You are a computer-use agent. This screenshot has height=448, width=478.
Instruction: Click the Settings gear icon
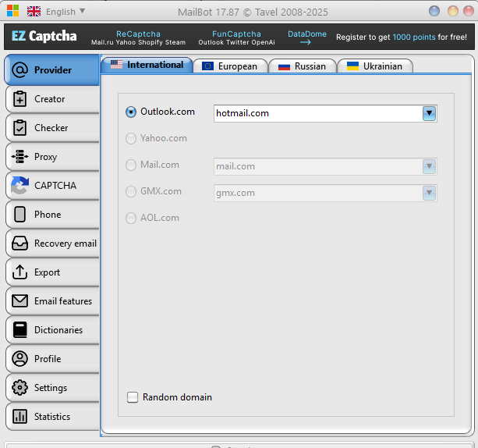[19, 388]
